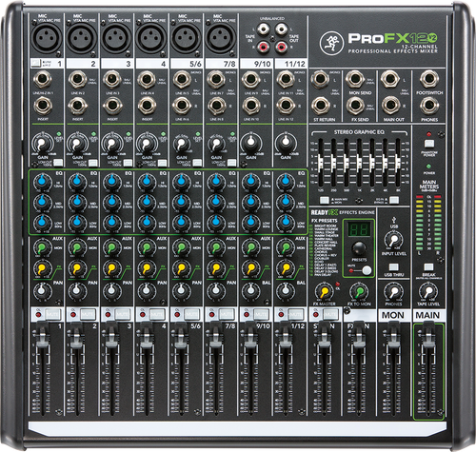This screenshot has width=476, height=452.
Task: Click the yellow FX Master knob
Action: tap(324, 291)
